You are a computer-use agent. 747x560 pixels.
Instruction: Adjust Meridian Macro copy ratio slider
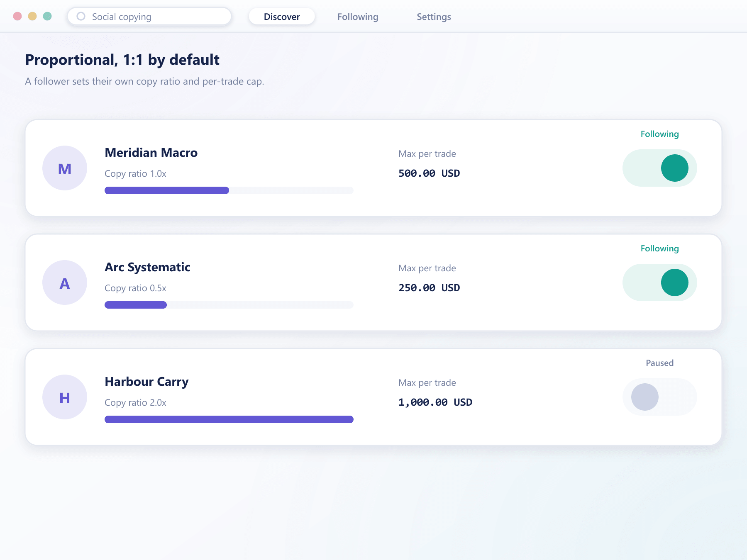click(229, 190)
